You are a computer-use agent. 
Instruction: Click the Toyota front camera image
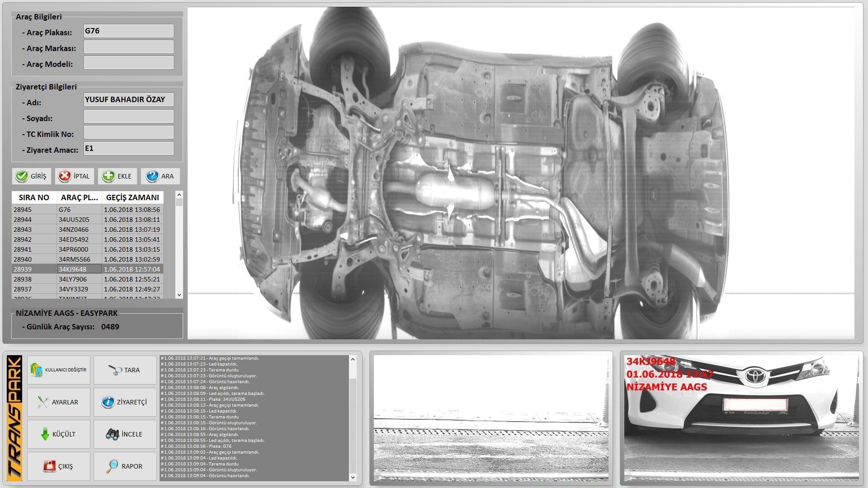click(741, 418)
